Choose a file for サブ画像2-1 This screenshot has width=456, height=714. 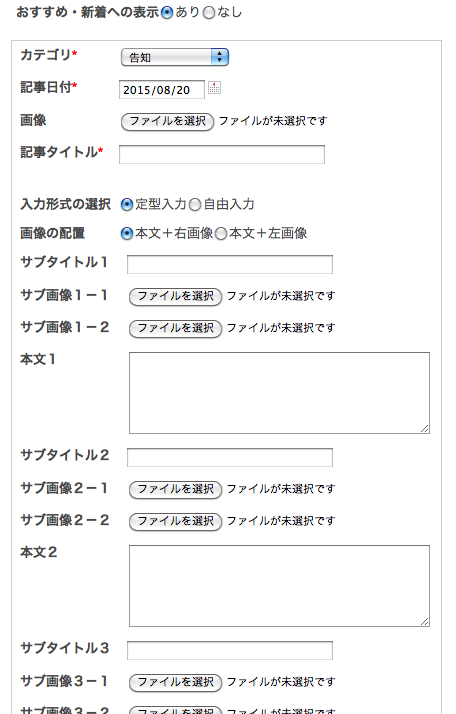pos(175,490)
